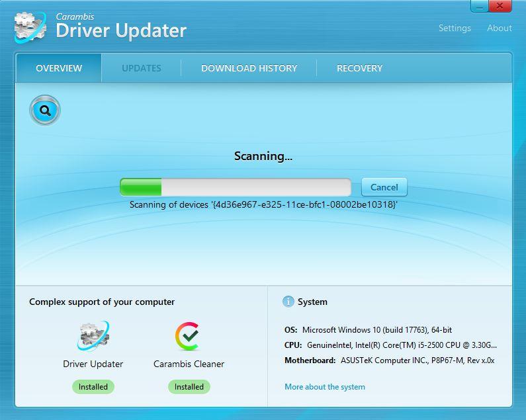Cancel the running scan
The image size is (526, 420).
coord(384,187)
